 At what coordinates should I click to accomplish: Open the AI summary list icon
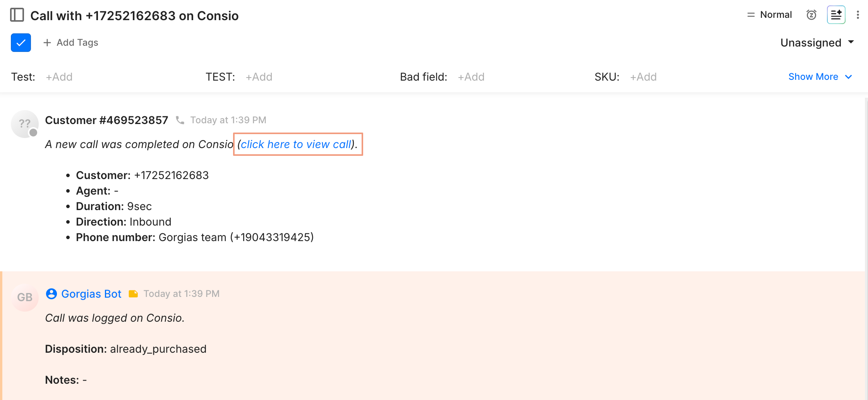click(836, 15)
